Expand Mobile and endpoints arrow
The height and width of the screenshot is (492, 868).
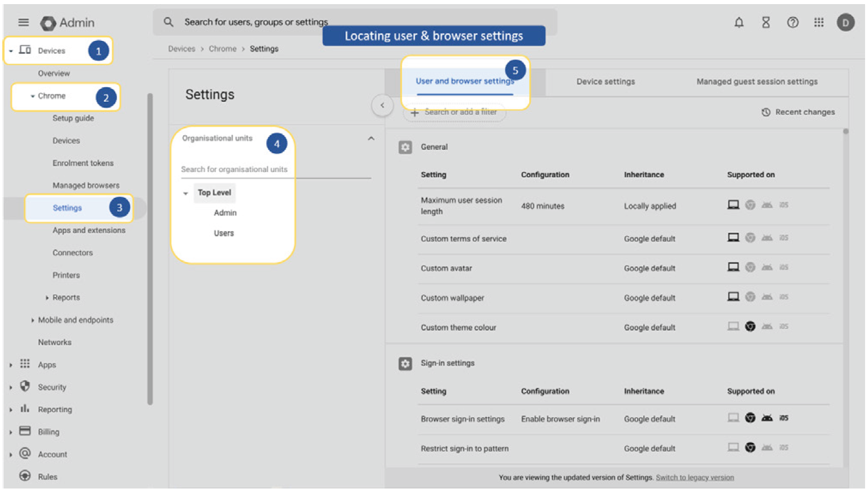coord(33,320)
